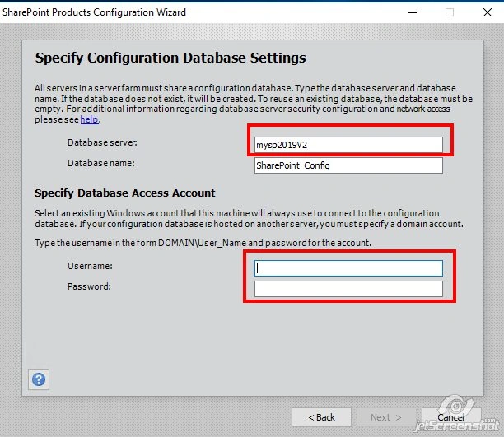
Task: Click the blue question mark help icon
Action: click(39, 379)
